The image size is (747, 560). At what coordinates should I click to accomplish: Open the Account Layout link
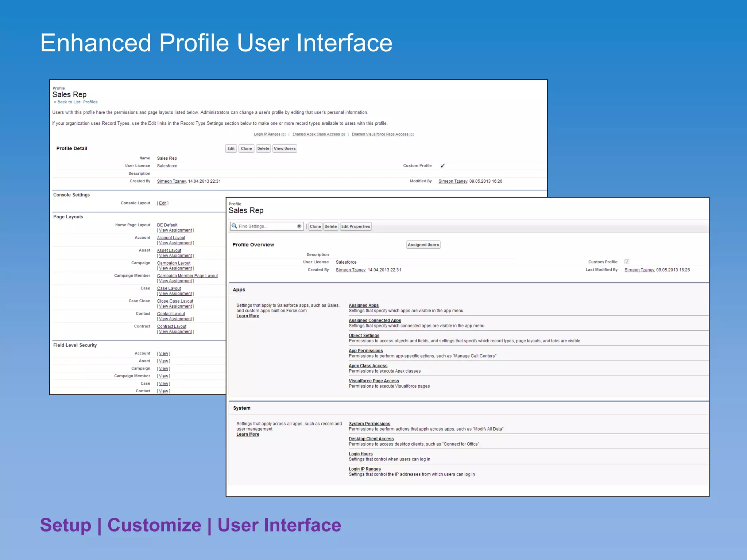[171, 238]
